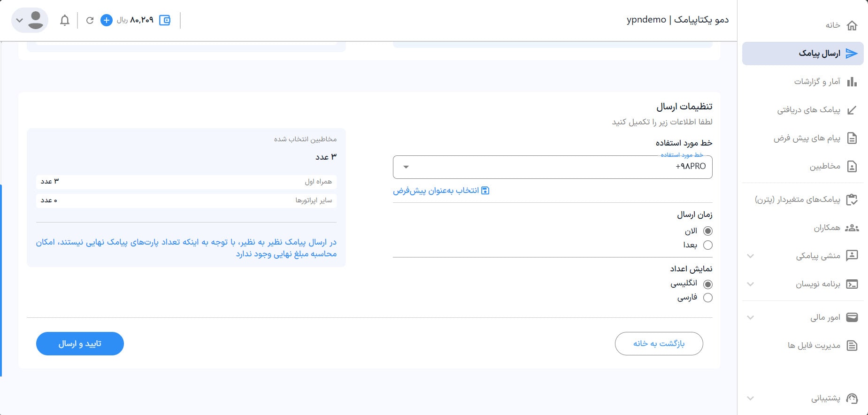
Task: Select فارسی number display radio
Action: (707, 298)
